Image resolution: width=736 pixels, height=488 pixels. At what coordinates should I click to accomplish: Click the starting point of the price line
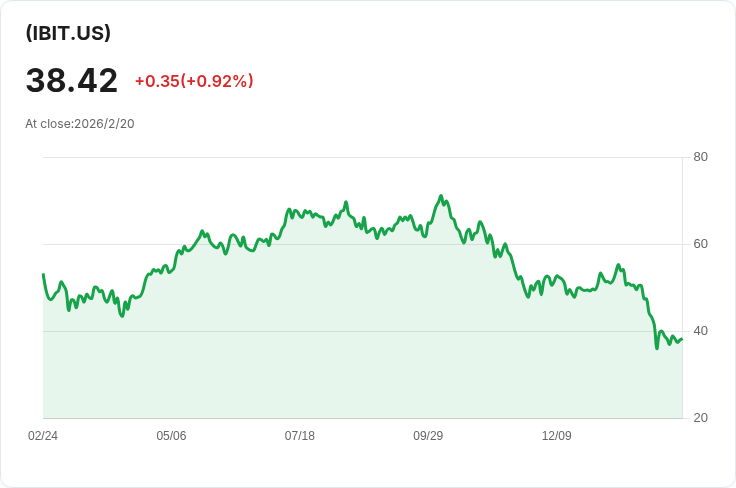(43, 274)
